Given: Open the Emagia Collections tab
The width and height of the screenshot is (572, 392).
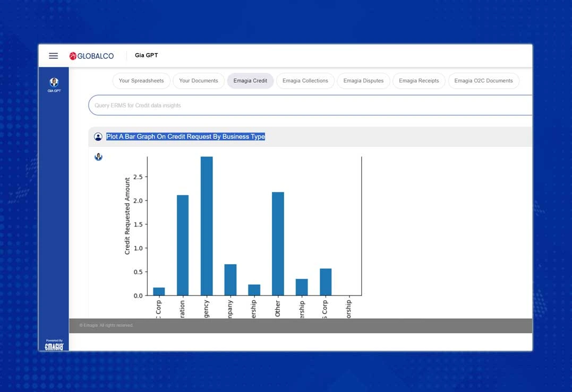Looking at the screenshot, I should (x=305, y=81).
